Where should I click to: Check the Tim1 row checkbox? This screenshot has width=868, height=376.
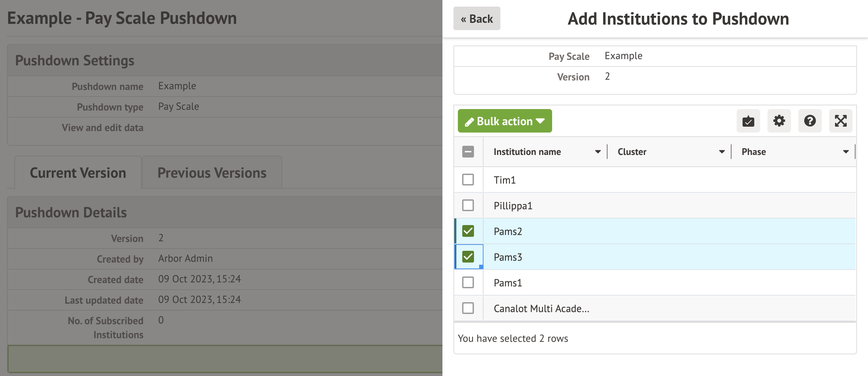click(468, 180)
